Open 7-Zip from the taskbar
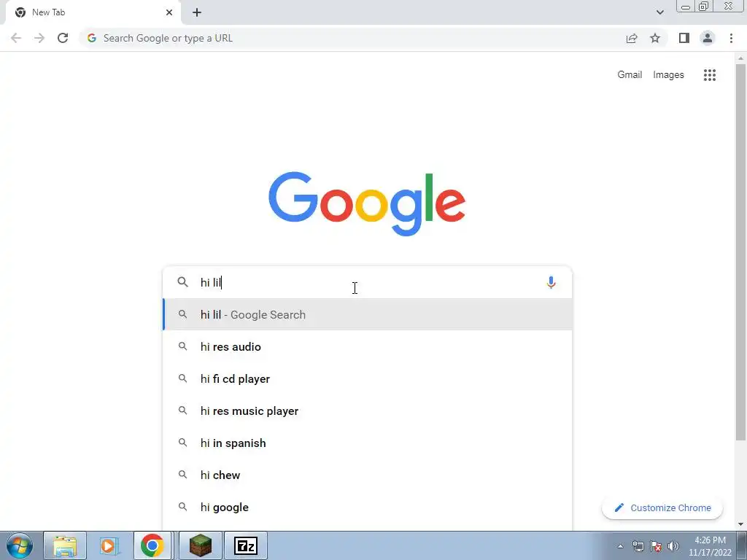 click(x=246, y=545)
